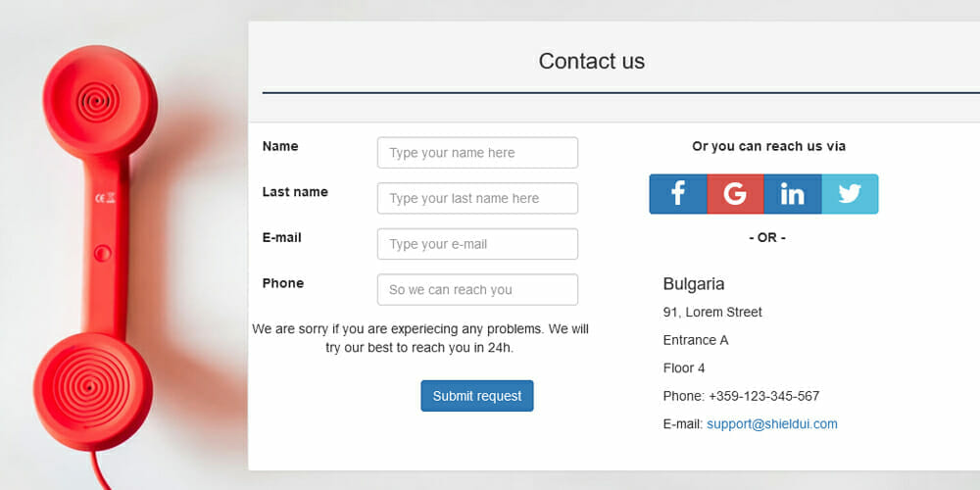Click the Bulgaria address heading

pyautogui.click(x=694, y=284)
